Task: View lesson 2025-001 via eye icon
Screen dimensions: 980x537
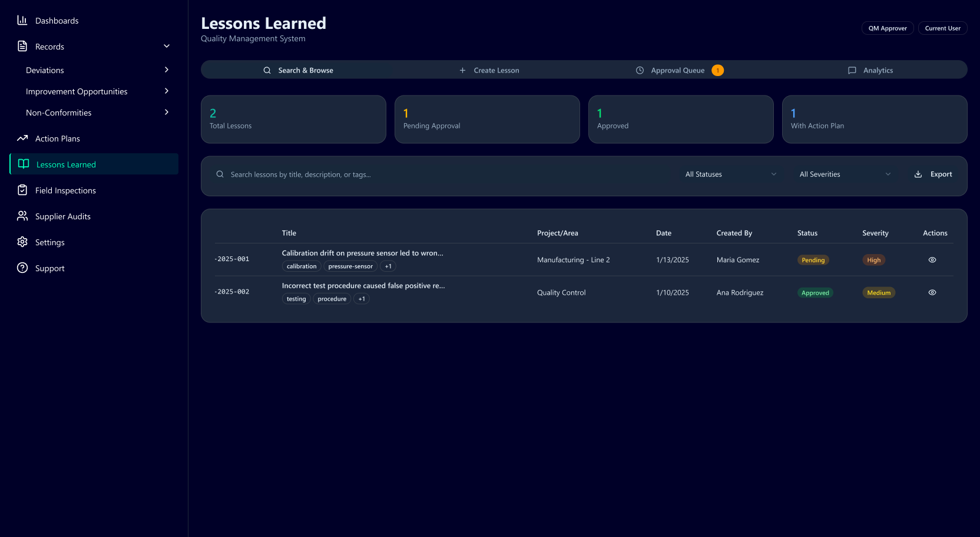Action: click(932, 260)
